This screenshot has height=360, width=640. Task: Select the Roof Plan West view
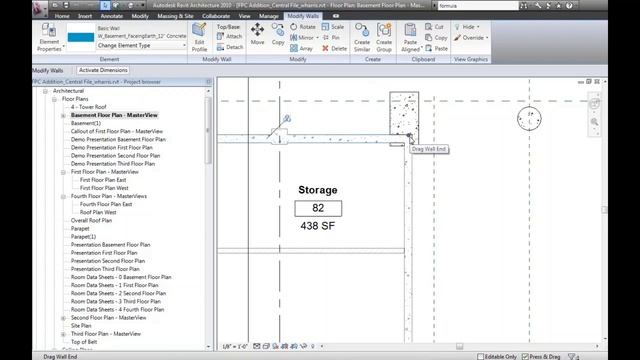pos(98,212)
